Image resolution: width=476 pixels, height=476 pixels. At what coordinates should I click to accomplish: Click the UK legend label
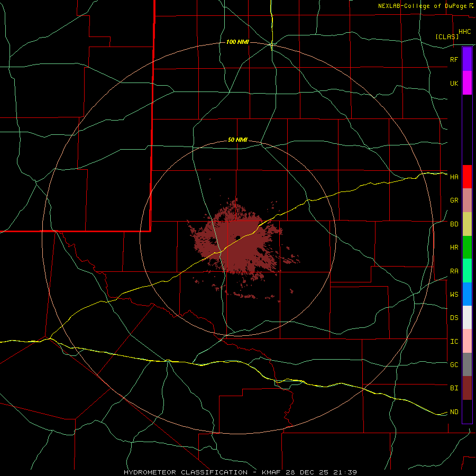click(454, 83)
